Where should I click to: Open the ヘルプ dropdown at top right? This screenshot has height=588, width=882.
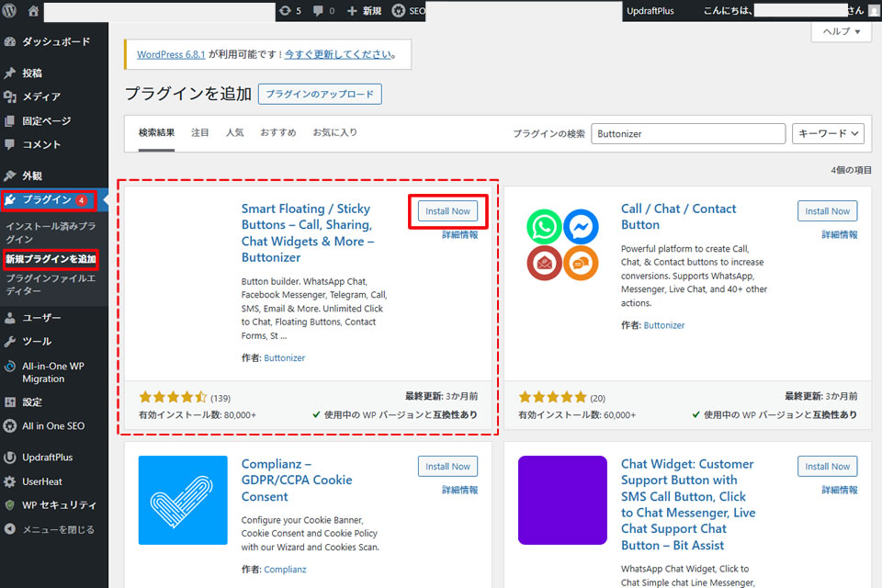tap(841, 31)
